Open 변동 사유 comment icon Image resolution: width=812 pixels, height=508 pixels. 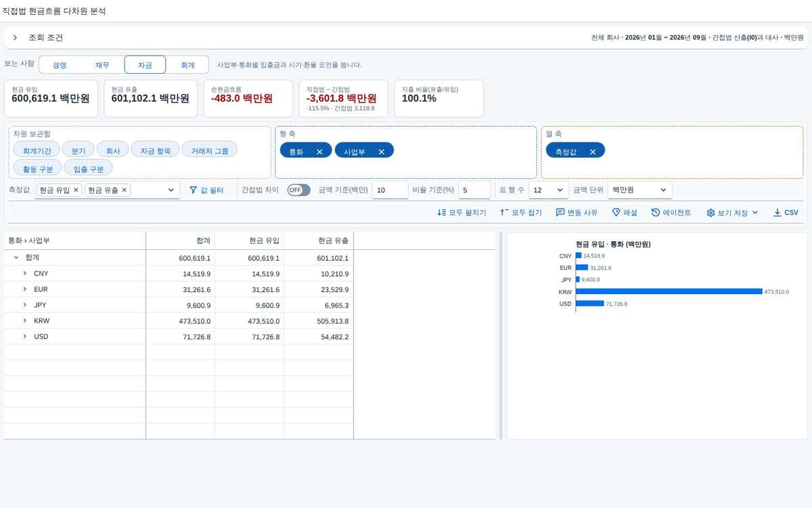(560, 213)
